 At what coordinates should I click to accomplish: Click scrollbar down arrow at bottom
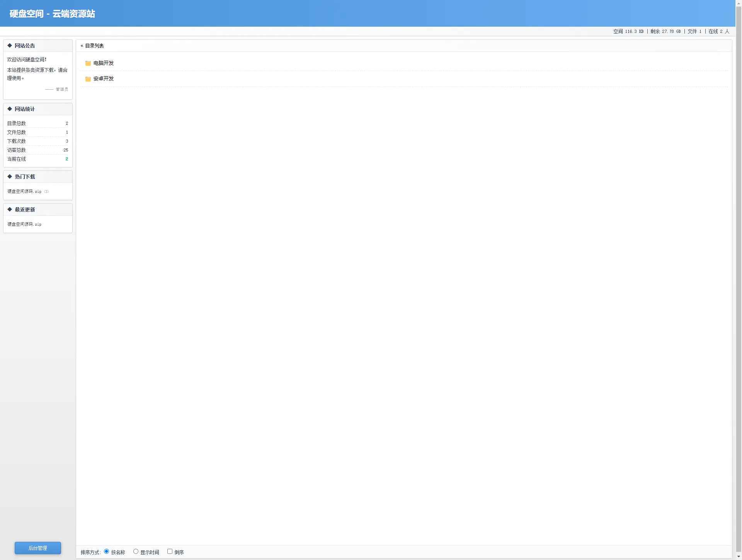point(739,557)
